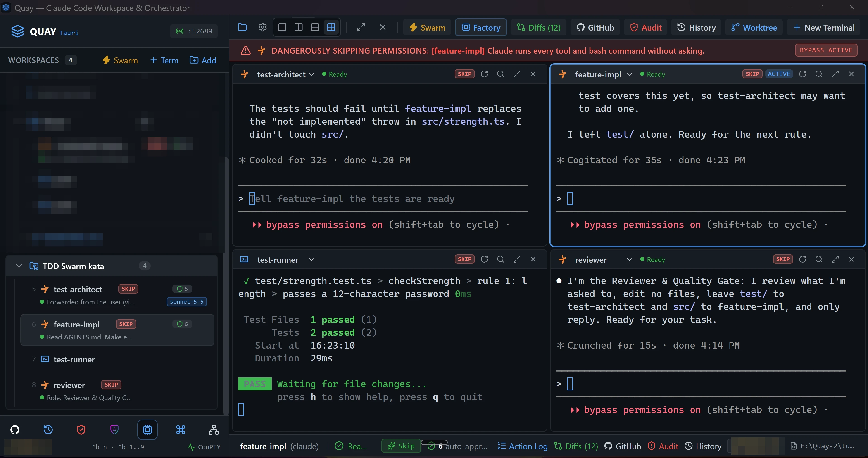
Task: Open network hierarchy icon in sidebar bottom
Action: pos(214,430)
